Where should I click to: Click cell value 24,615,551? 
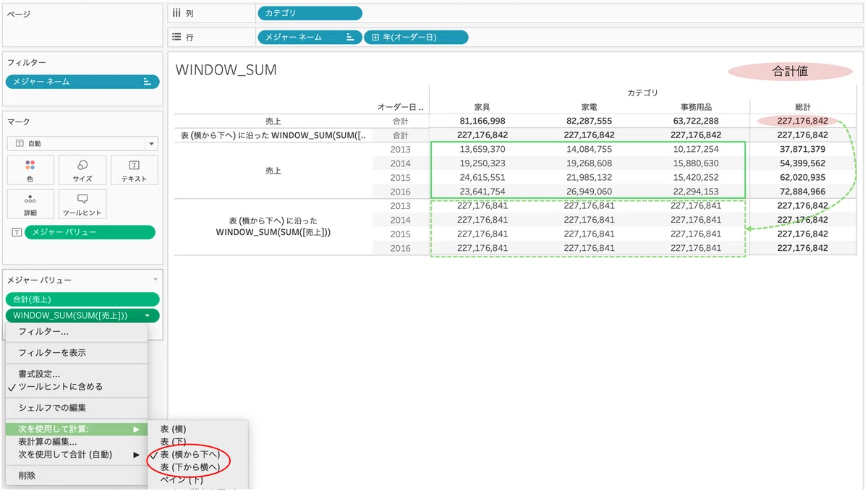[x=482, y=178]
